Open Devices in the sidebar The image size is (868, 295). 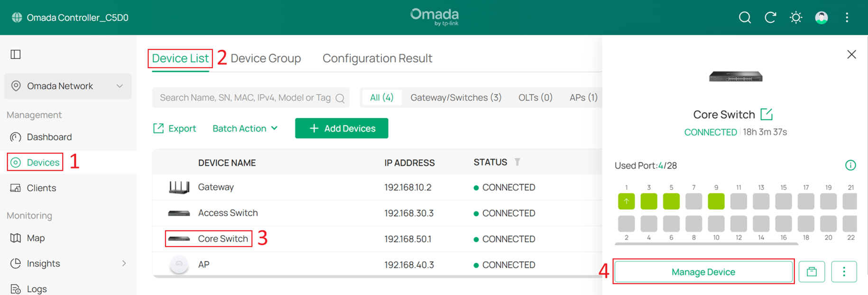click(x=43, y=162)
